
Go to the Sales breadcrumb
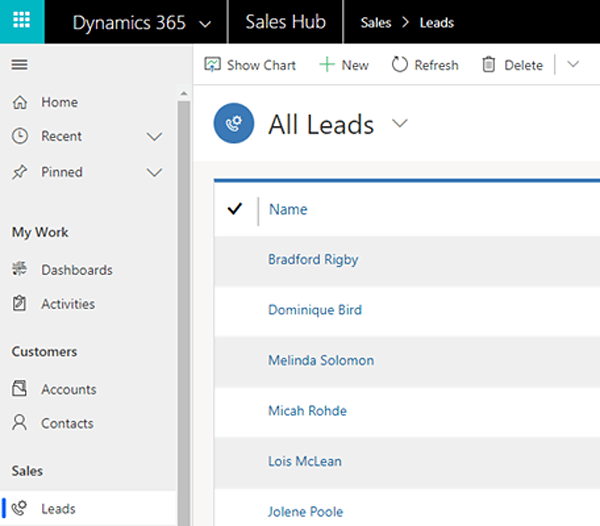click(x=376, y=23)
